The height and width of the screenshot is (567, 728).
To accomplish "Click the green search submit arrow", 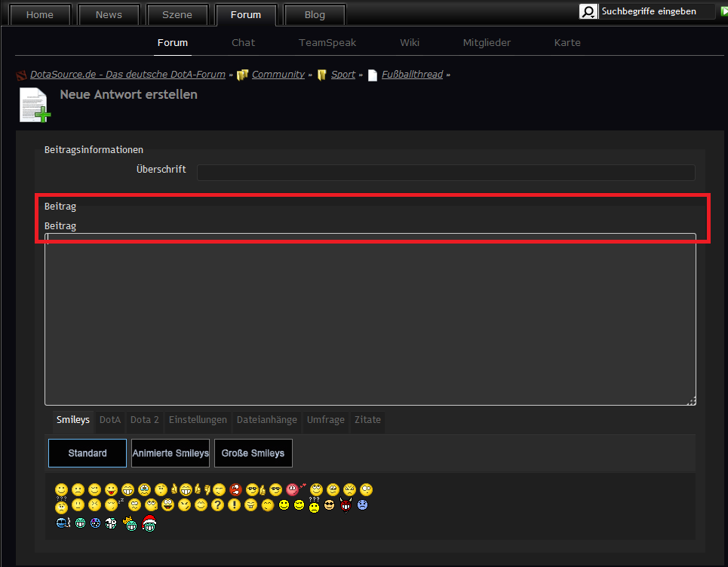I will (x=723, y=11).
